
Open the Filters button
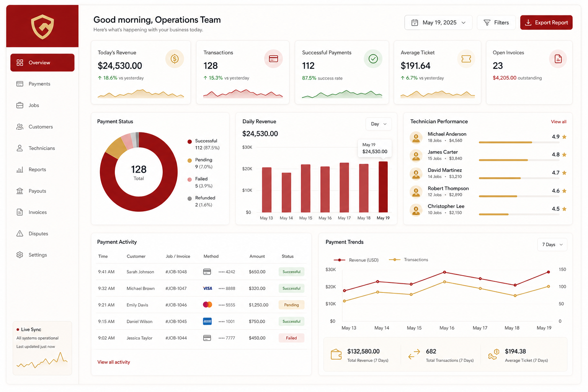(496, 23)
